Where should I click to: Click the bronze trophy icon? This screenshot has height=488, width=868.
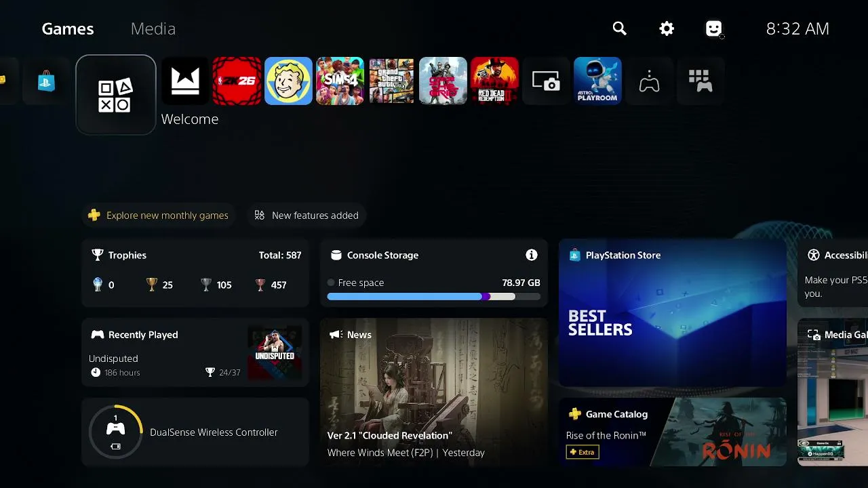coord(260,285)
